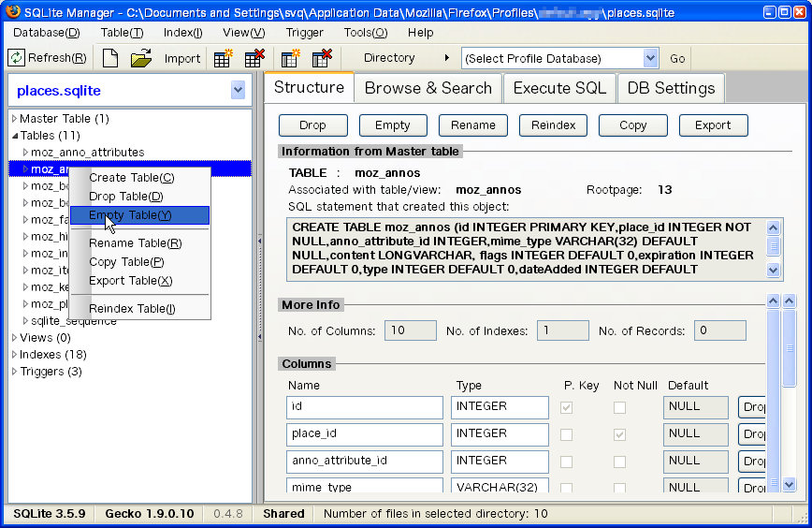This screenshot has height=528, width=812.
Task: Choose Copy Table from context menu
Action: tap(139, 262)
